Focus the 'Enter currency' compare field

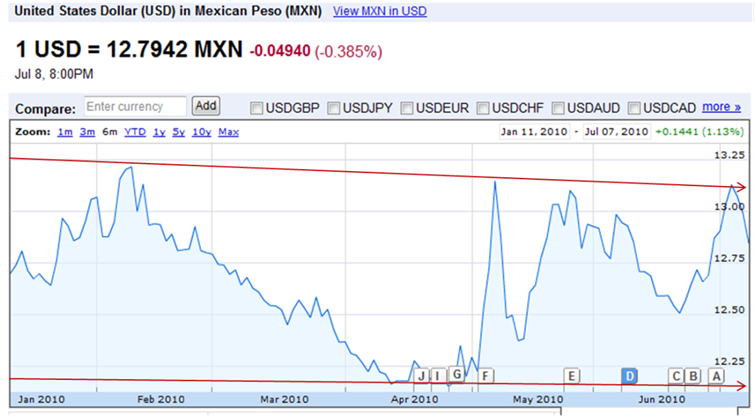[x=135, y=107]
